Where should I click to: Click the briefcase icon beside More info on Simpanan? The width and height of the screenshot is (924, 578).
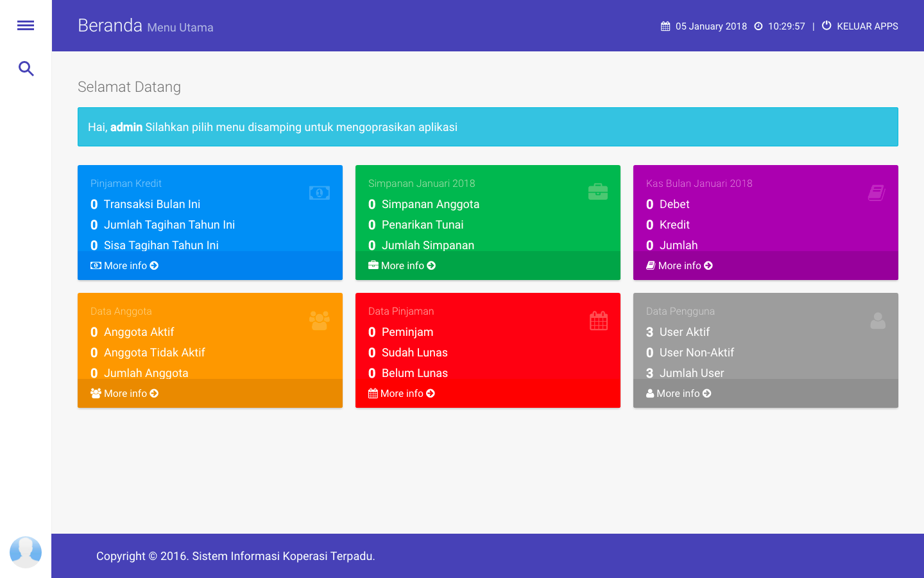point(373,265)
